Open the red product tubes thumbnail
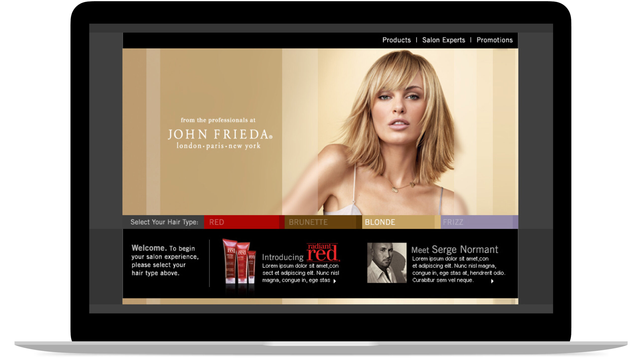Screen dimensions: 644x362 click(x=239, y=261)
